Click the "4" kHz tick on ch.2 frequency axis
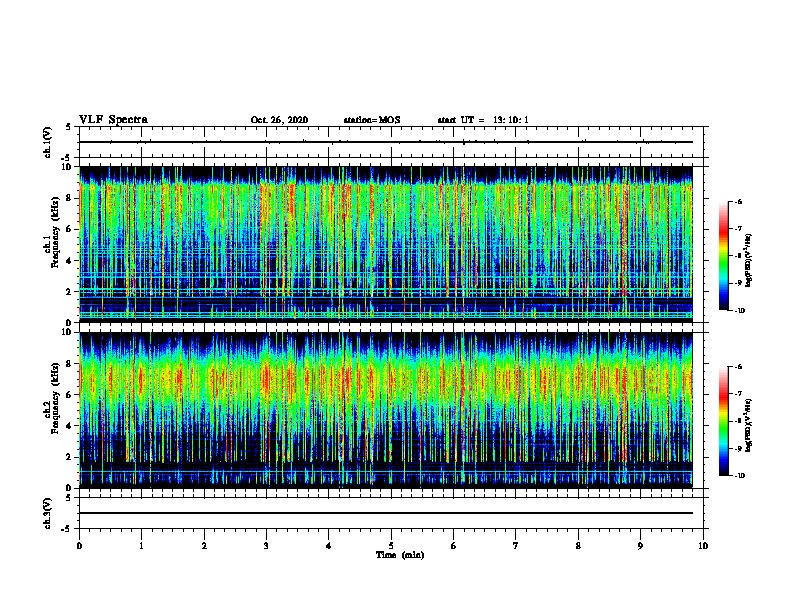792x612 pixels. point(70,426)
